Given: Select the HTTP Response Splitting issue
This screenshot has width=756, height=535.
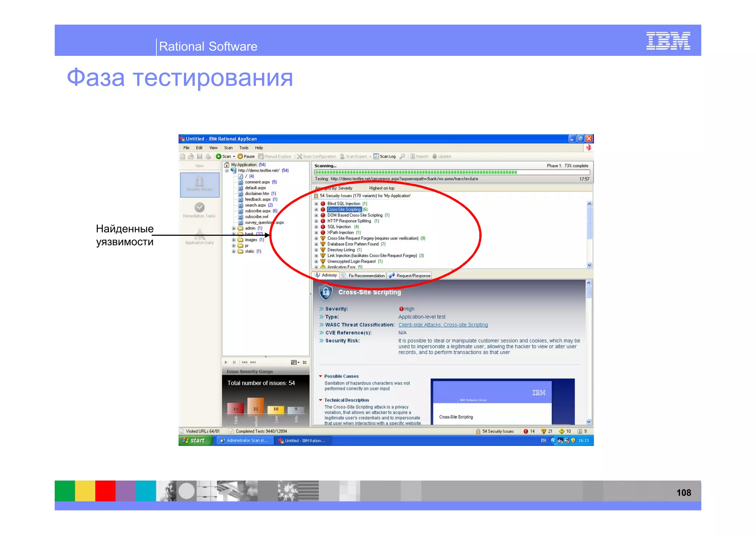Looking at the screenshot, I should pyautogui.click(x=349, y=221).
